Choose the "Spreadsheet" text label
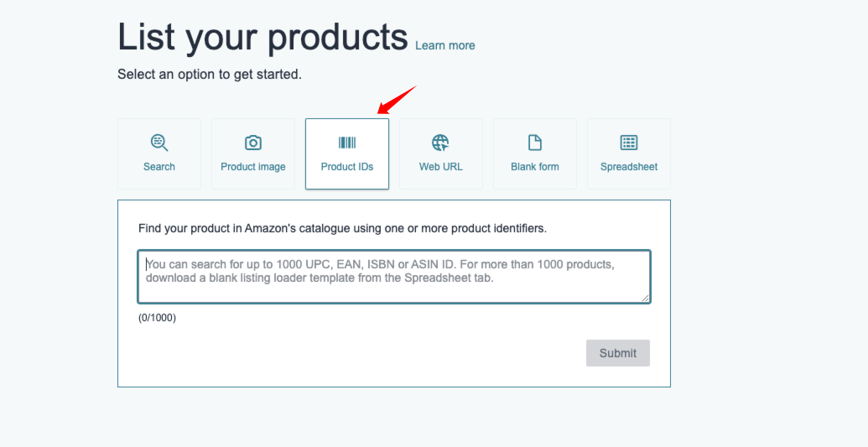The image size is (868, 447). pyautogui.click(x=629, y=167)
